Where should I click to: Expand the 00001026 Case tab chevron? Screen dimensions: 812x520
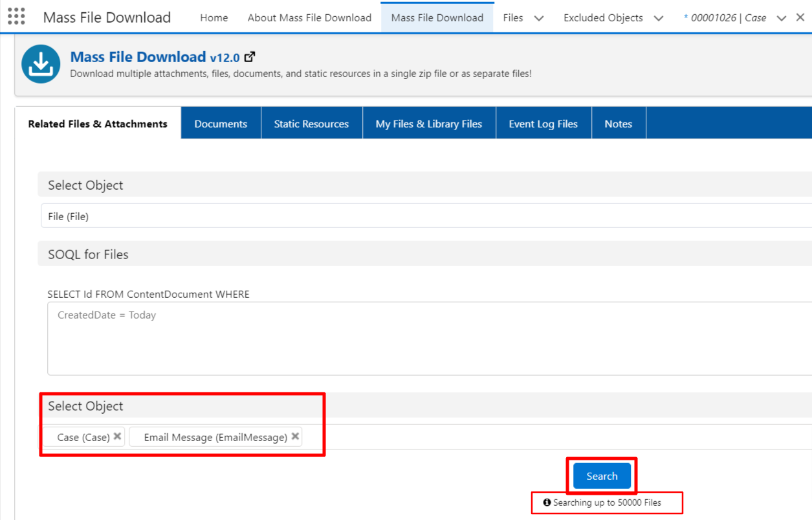click(x=781, y=18)
